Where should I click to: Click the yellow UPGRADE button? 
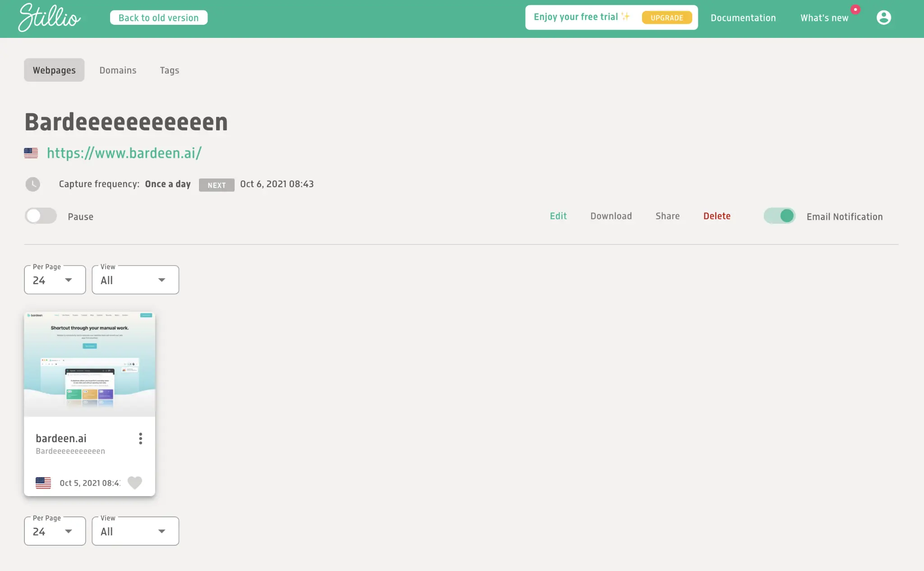(x=666, y=18)
